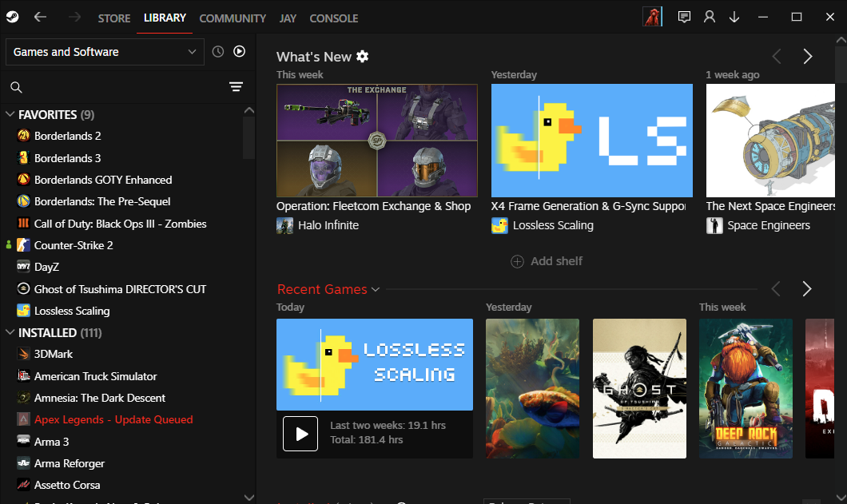Click scroll-down arrow of the game list
The height and width of the screenshot is (504, 847).
[x=249, y=498]
